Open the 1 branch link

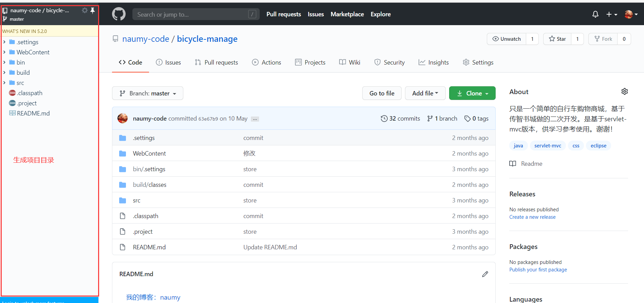(442, 119)
